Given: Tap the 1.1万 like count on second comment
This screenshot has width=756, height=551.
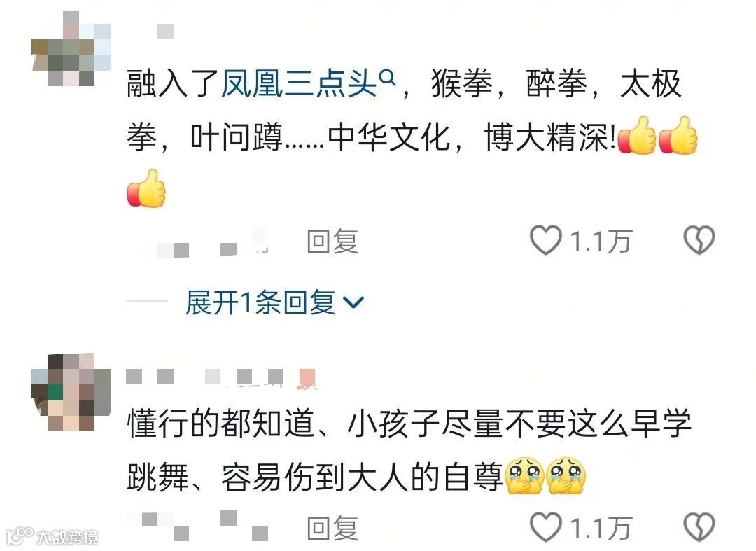Looking at the screenshot, I should [601, 527].
